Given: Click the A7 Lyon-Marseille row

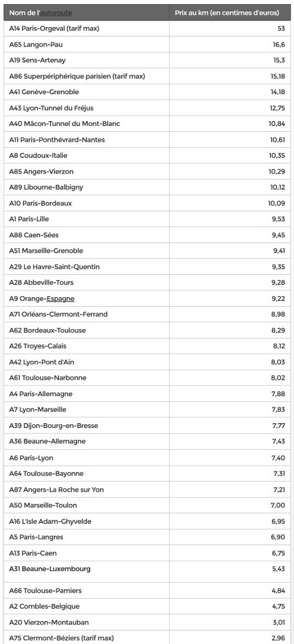Looking at the screenshot, I should [147, 410].
